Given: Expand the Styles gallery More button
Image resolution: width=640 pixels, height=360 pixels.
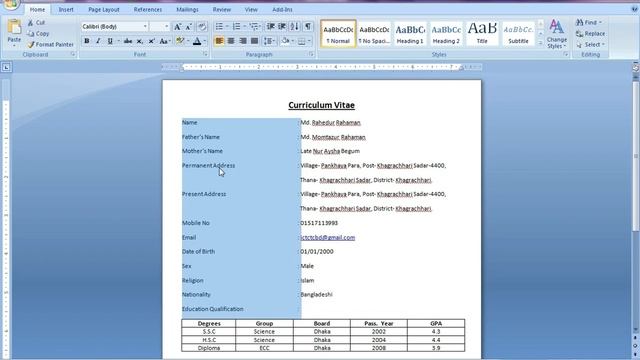Looking at the screenshot, I should [x=540, y=43].
